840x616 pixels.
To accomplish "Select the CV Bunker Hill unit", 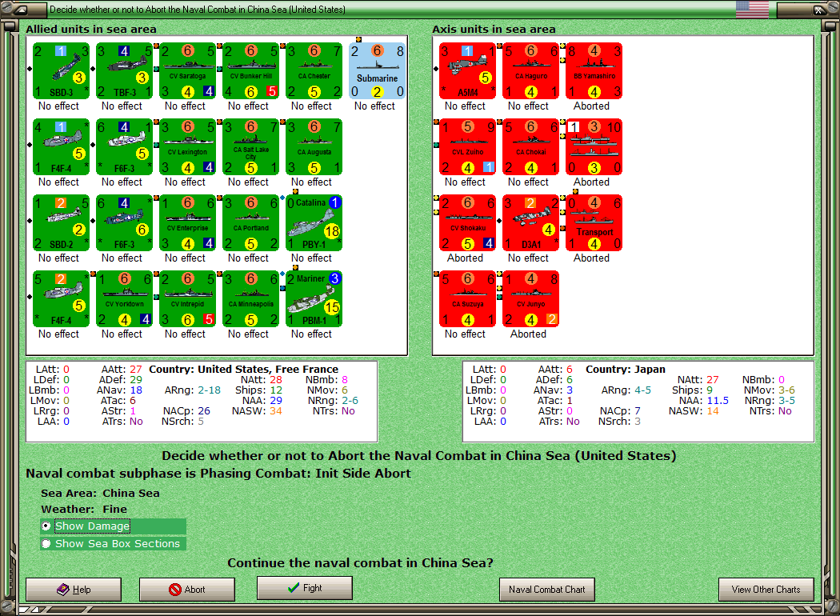I will pyautogui.click(x=250, y=71).
